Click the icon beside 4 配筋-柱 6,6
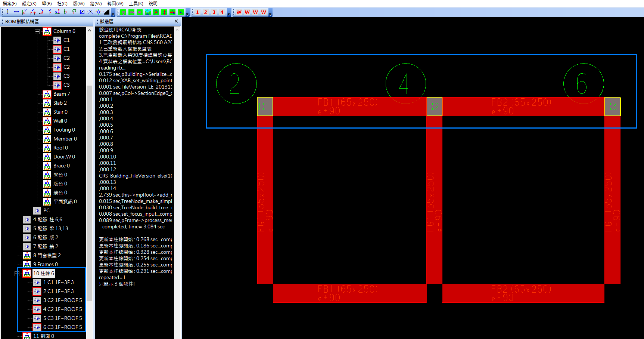 click(x=27, y=219)
